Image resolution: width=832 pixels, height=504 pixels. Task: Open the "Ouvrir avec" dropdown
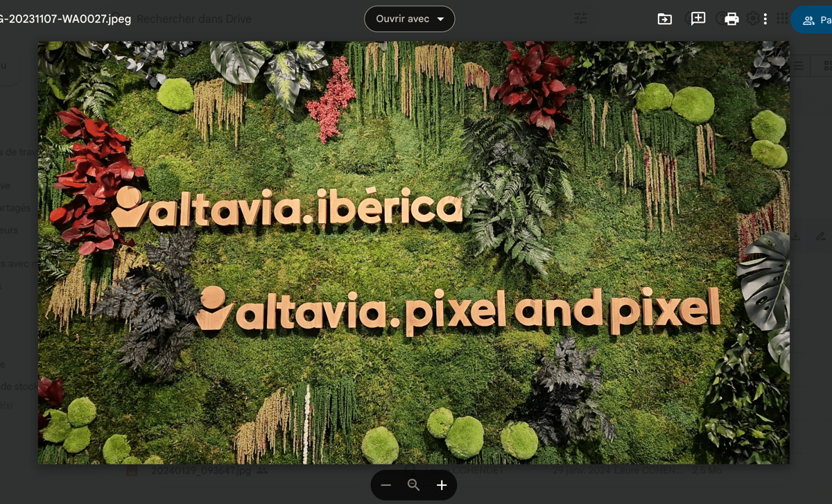pyautogui.click(x=409, y=19)
